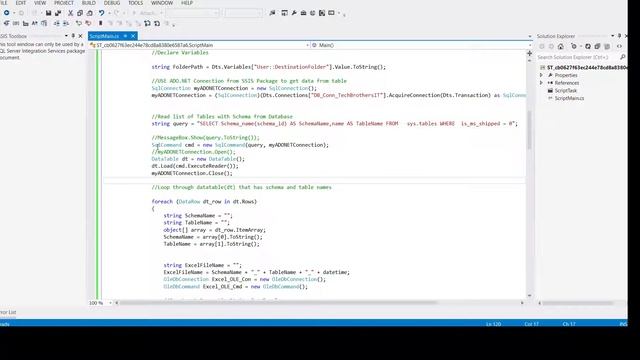The width and height of the screenshot is (640, 360).
Task: Open the editor tab list dropdown arrow
Action: [530, 36]
